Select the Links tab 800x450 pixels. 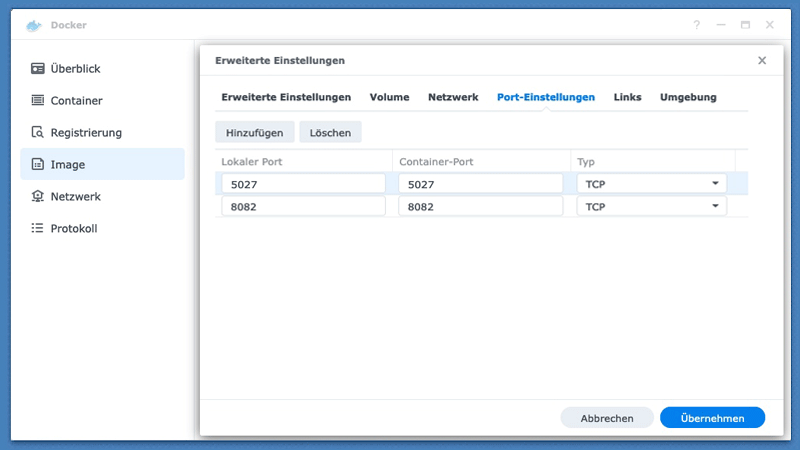[x=627, y=97]
